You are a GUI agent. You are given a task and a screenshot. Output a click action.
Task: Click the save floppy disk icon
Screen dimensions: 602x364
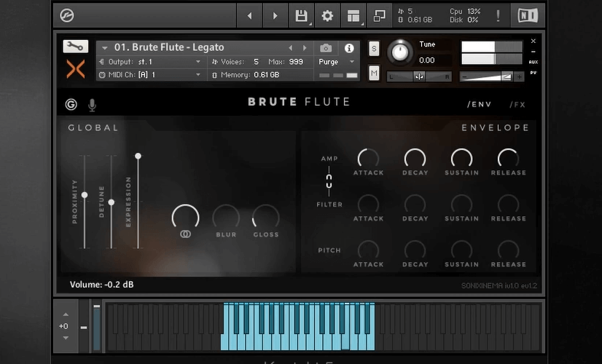click(x=301, y=16)
